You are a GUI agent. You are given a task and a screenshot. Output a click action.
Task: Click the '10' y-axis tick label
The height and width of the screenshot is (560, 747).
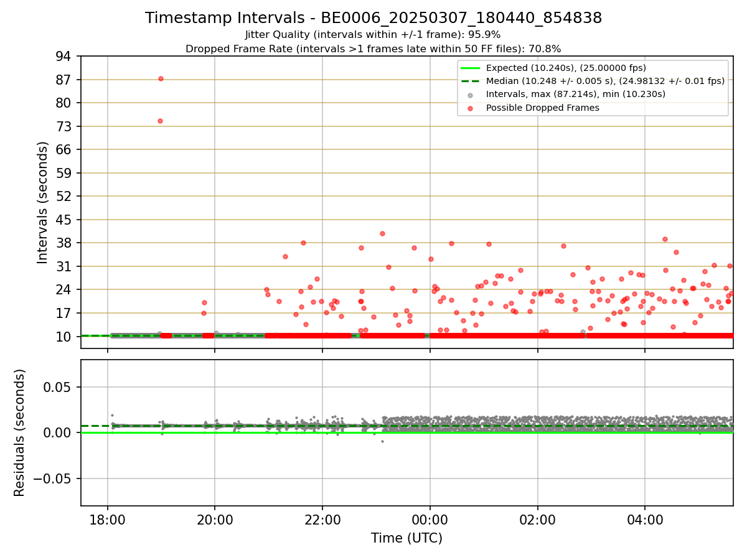64,337
